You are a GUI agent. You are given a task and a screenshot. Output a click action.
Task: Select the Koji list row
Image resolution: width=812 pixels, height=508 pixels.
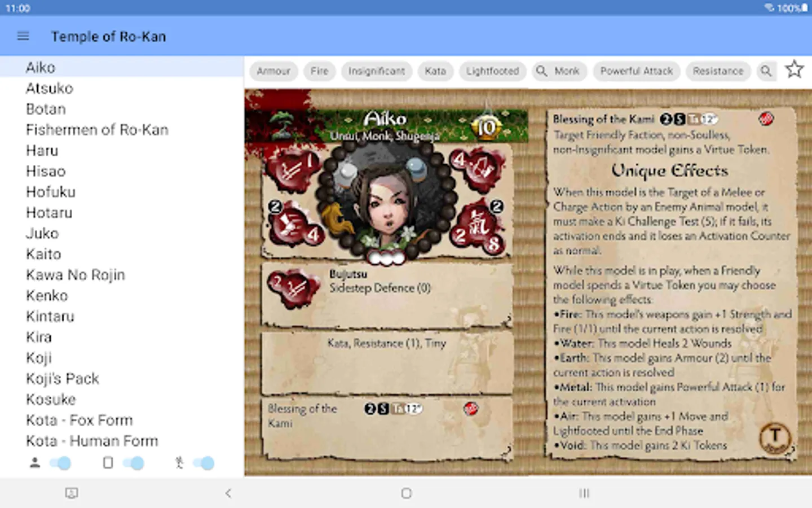[122, 358]
